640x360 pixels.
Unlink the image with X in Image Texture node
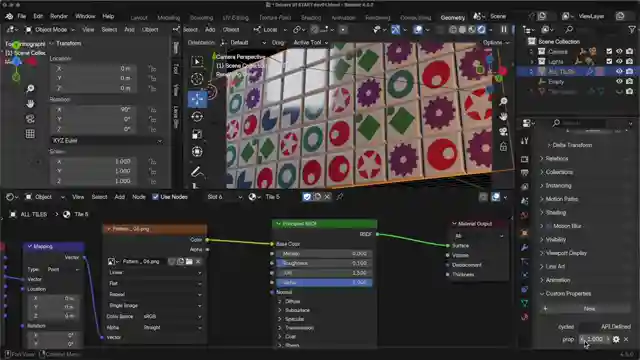pos(198,261)
